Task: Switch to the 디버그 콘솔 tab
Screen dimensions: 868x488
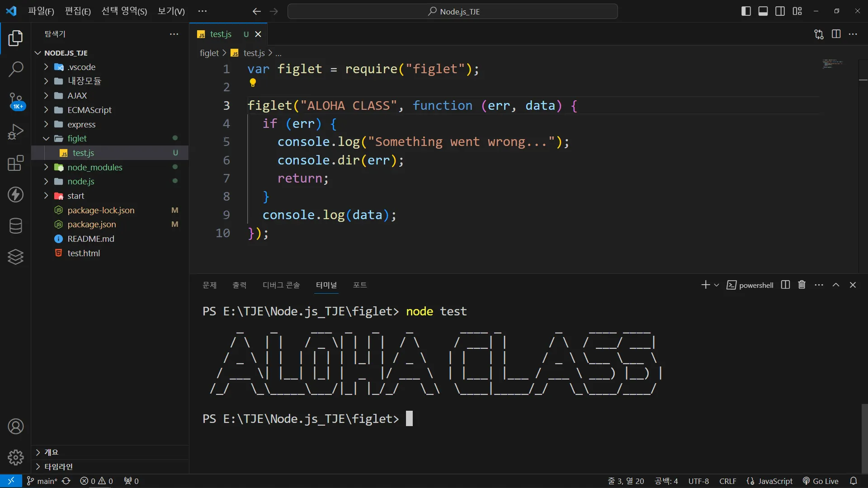Action: 281,285
